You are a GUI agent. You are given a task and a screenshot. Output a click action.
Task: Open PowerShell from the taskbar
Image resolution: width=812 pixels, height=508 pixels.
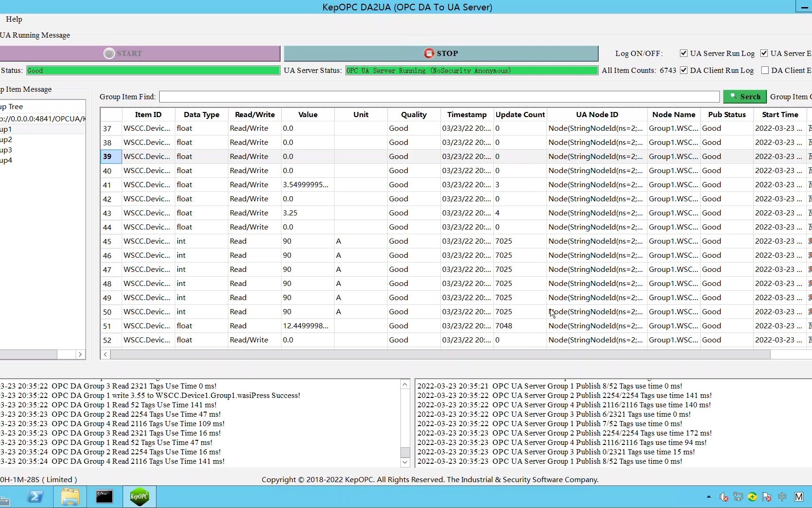[x=36, y=497]
